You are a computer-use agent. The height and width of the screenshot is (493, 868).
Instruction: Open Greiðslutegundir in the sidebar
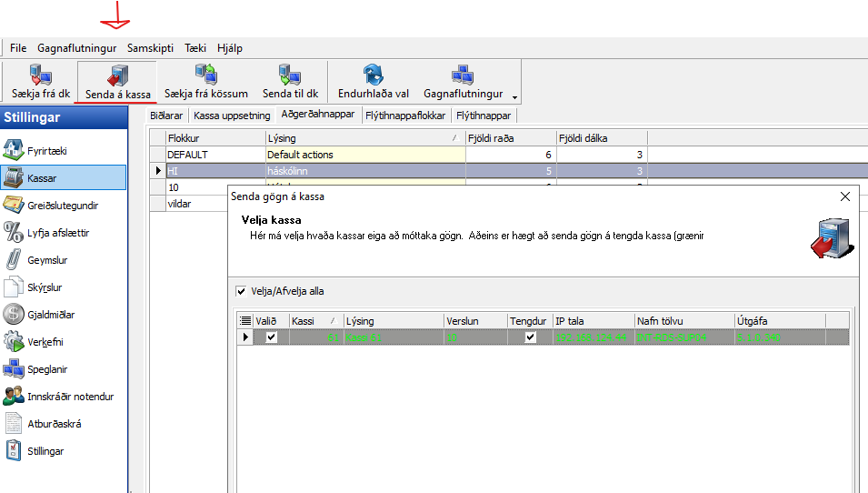[62, 206]
